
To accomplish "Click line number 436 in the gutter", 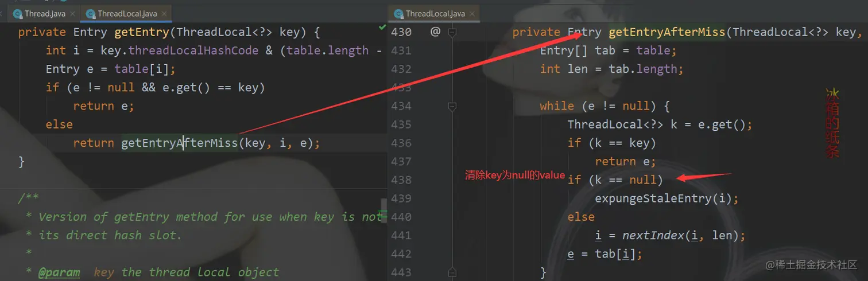I will pyautogui.click(x=401, y=143).
